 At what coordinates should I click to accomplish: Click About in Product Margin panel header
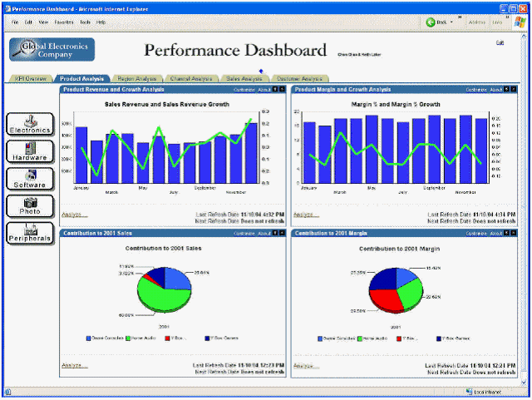pyautogui.click(x=496, y=90)
